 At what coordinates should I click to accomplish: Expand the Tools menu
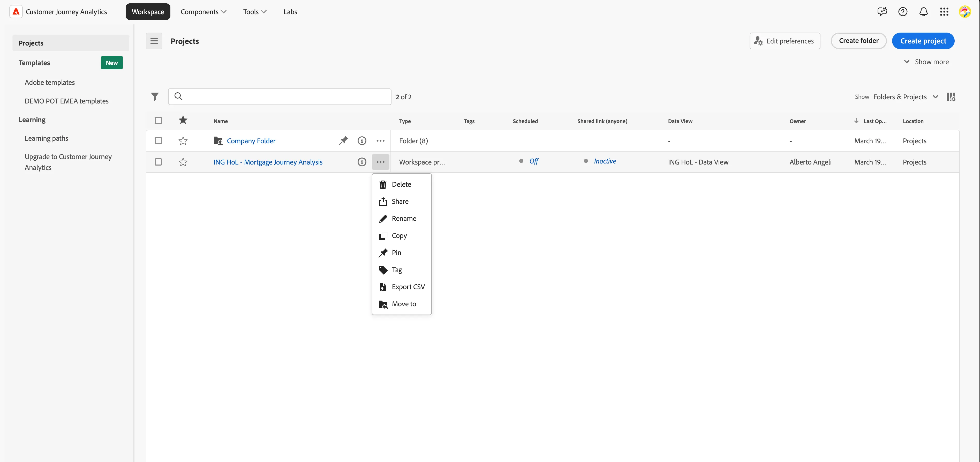coord(254,11)
